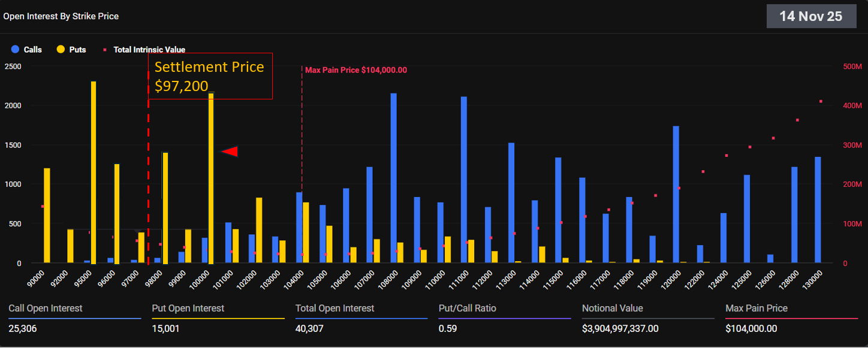Screen dimensions: 868x348
Task: Toggle the Puts legend series
Action: 77,50
